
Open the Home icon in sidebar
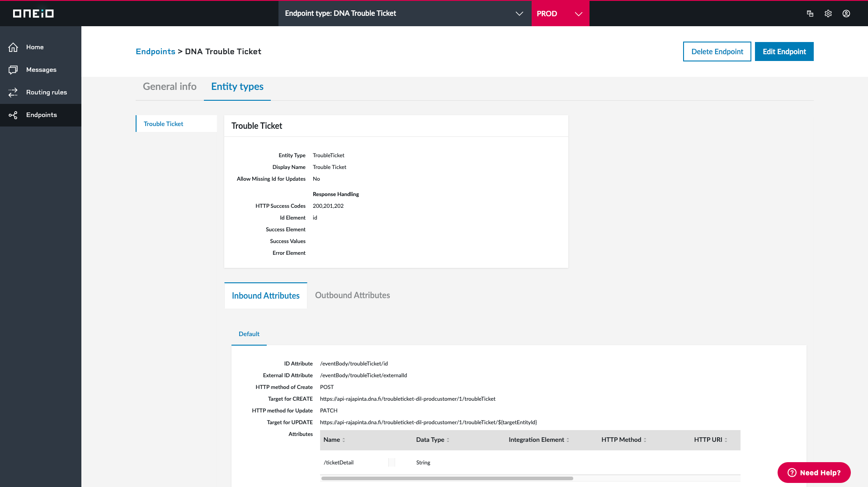[x=13, y=47]
